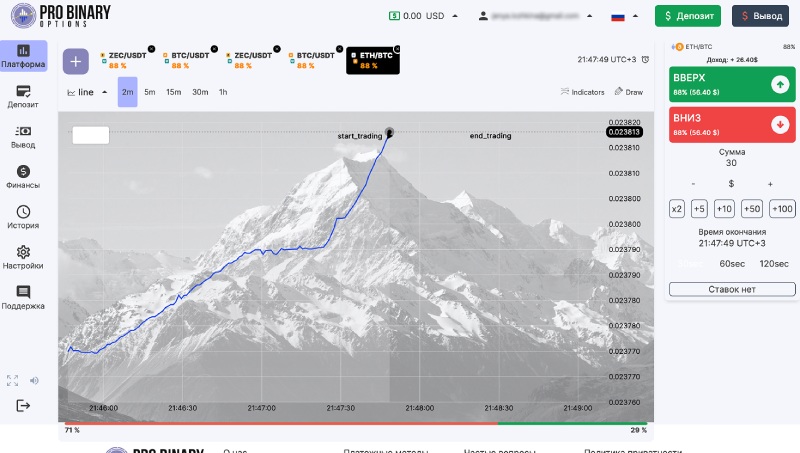Image resolution: width=800 pixels, height=453 pixels.
Task: Select the 30m chart timeframe
Action: [x=200, y=92]
